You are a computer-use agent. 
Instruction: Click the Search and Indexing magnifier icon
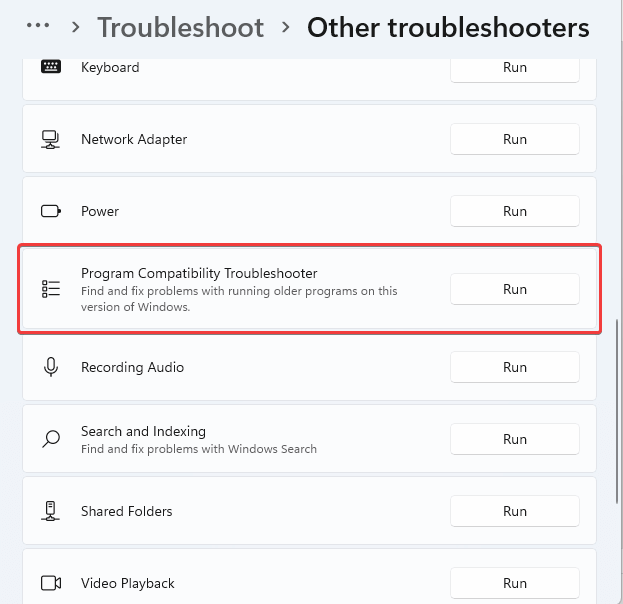pos(51,439)
